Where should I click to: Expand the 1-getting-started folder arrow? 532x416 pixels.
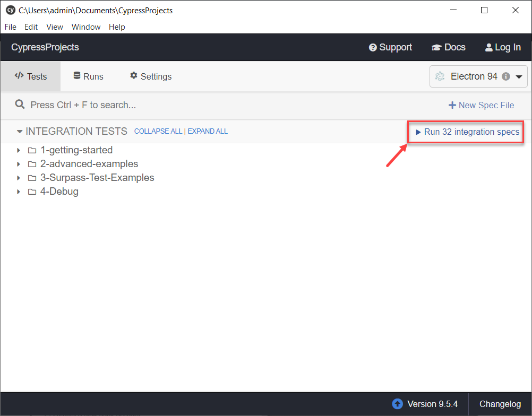pos(19,150)
